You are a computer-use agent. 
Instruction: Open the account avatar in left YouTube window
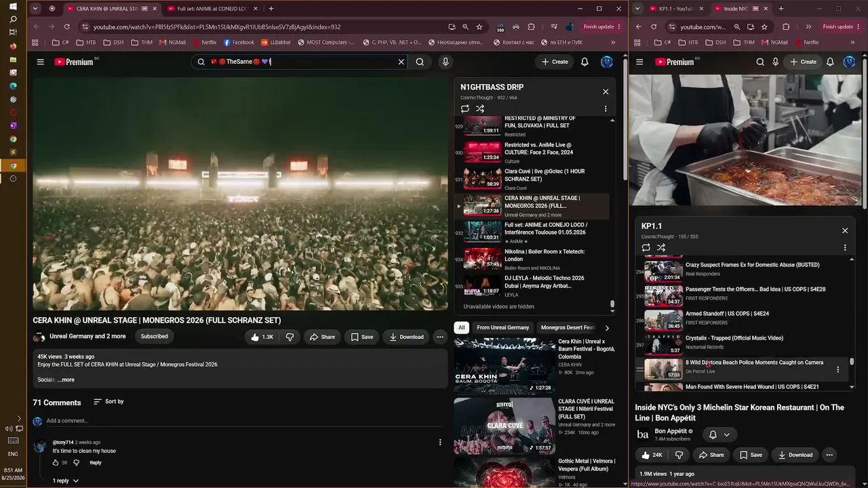click(x=607, y=62)
